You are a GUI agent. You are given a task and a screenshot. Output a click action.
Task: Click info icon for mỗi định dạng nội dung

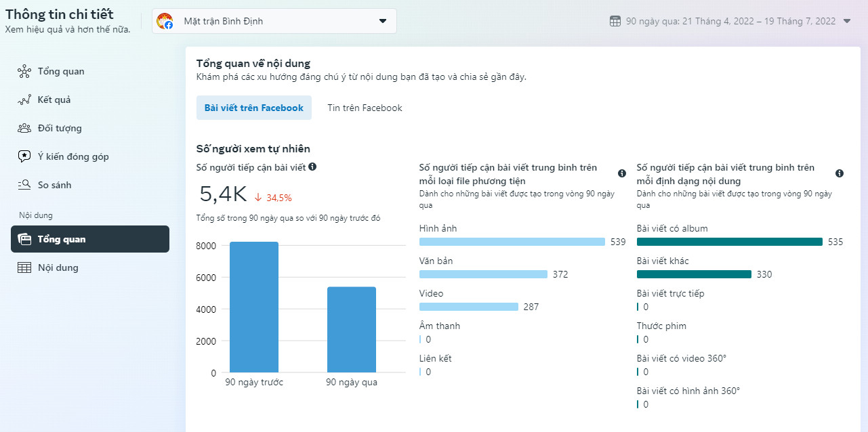click(x=840, y=173)
